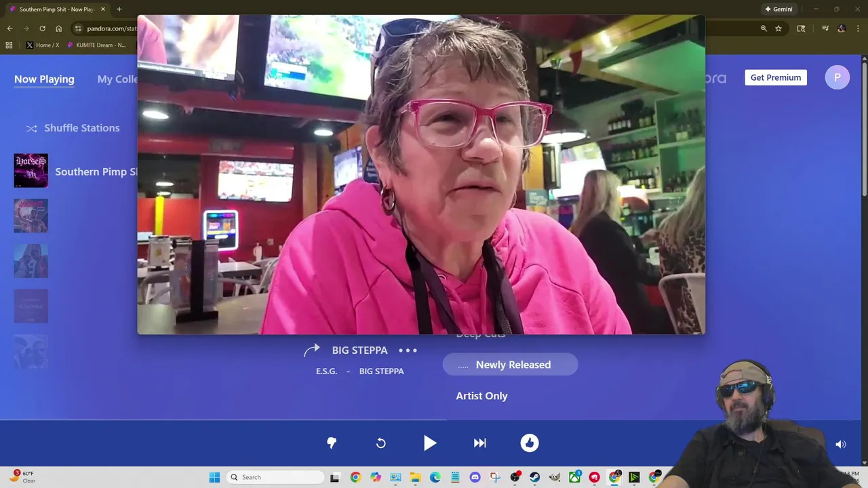The image size is (868, 488).
Task: Open Google Lens search icon in Chrome toolbar
Action: coord(801,28)
